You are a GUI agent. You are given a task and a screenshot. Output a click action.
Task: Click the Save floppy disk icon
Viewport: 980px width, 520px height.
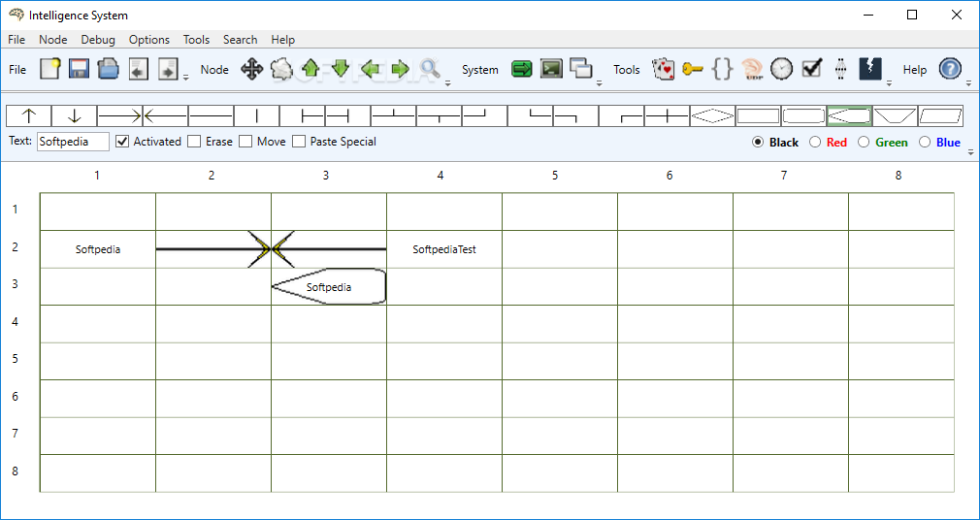pos(80,69)
